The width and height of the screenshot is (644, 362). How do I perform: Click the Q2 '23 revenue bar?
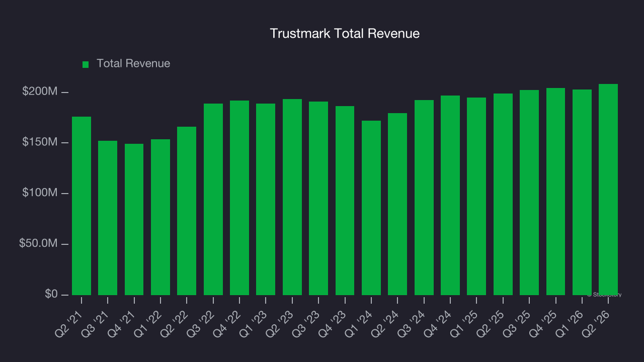[x=292, y=197]
